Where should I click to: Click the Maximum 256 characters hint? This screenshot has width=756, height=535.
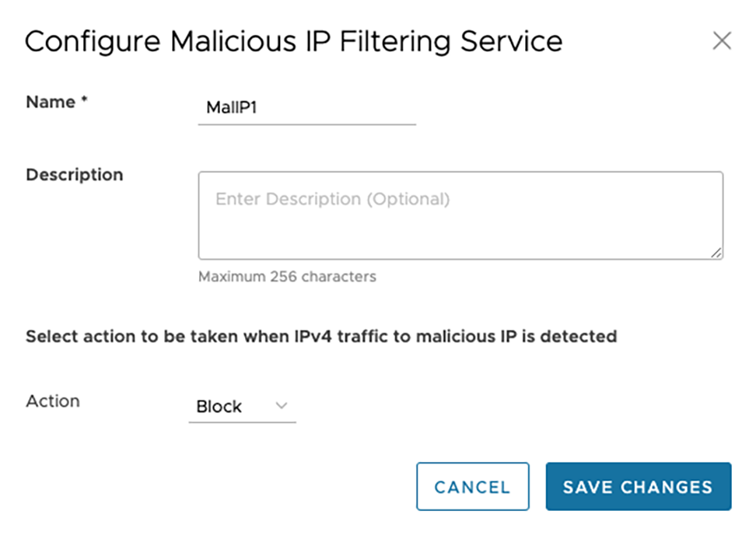pyautogui.click(x=287, y=276)
